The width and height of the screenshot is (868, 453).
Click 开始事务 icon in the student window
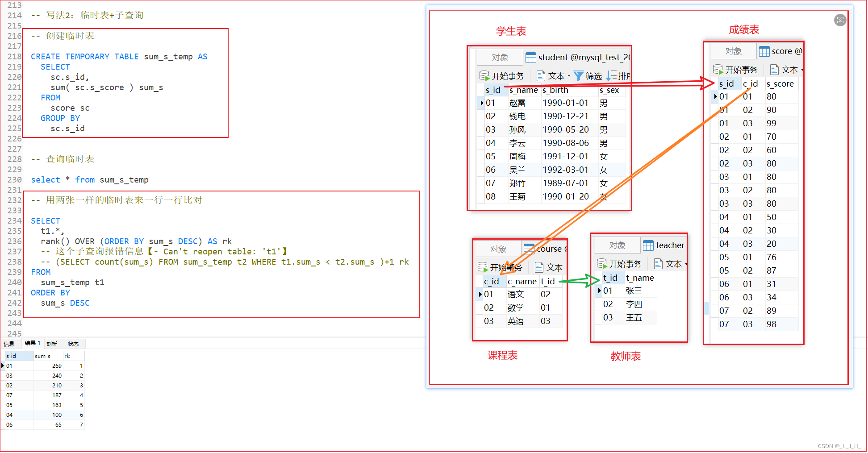484,76
